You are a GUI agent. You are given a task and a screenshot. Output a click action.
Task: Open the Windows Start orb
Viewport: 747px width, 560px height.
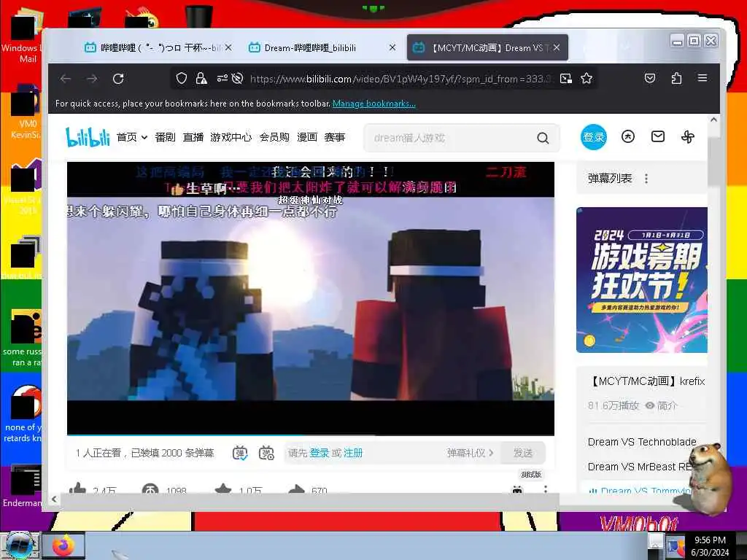point(19,545)
